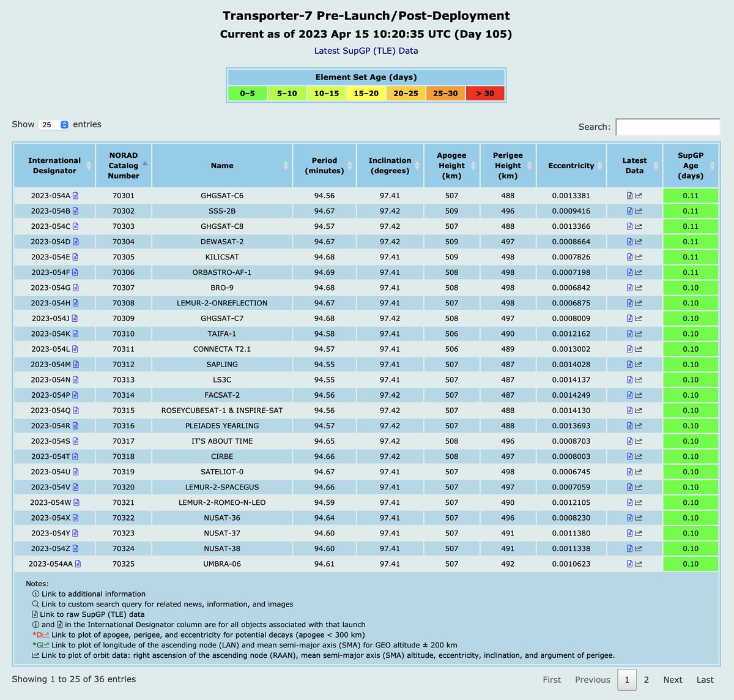Open TLE data icon in GHGSAT-C7 Latest Data
This screenshot has width=734, height=700.
tap(629, 318)
